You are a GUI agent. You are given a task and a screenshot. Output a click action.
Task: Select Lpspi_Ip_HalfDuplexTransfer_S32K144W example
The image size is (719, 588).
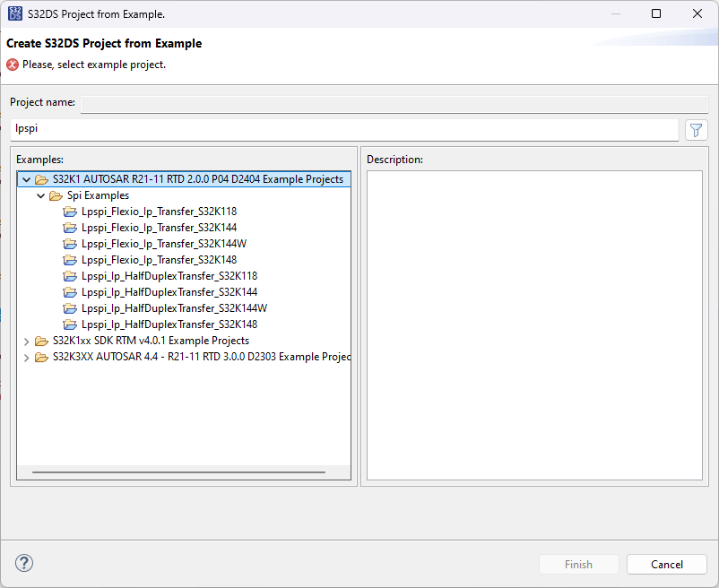[x=174, y=308]
